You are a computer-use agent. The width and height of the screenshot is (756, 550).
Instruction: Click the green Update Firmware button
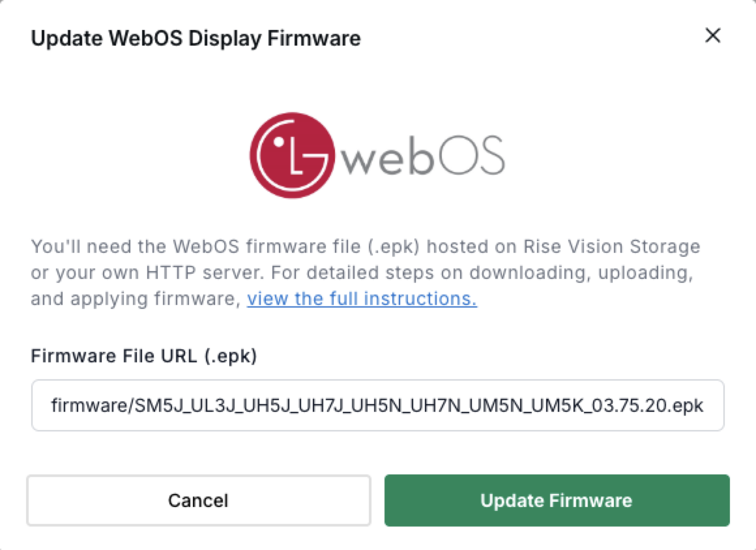point(557,500)
